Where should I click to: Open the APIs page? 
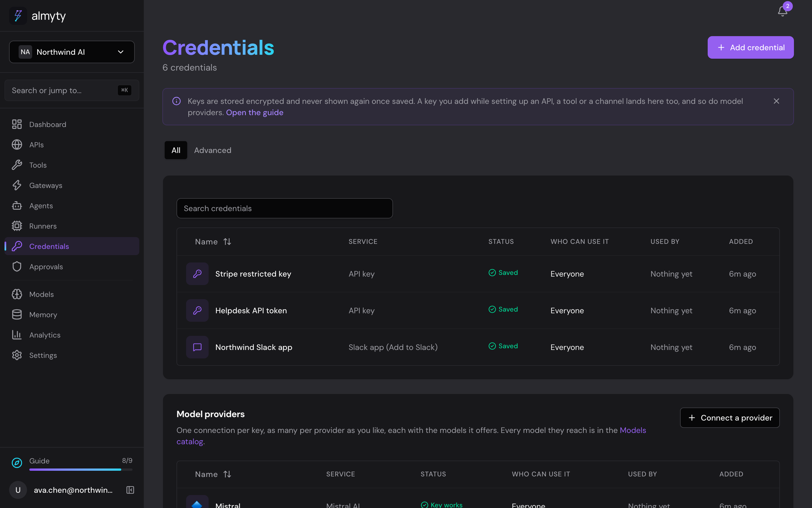pyautogui.click(x=72, y=145)
